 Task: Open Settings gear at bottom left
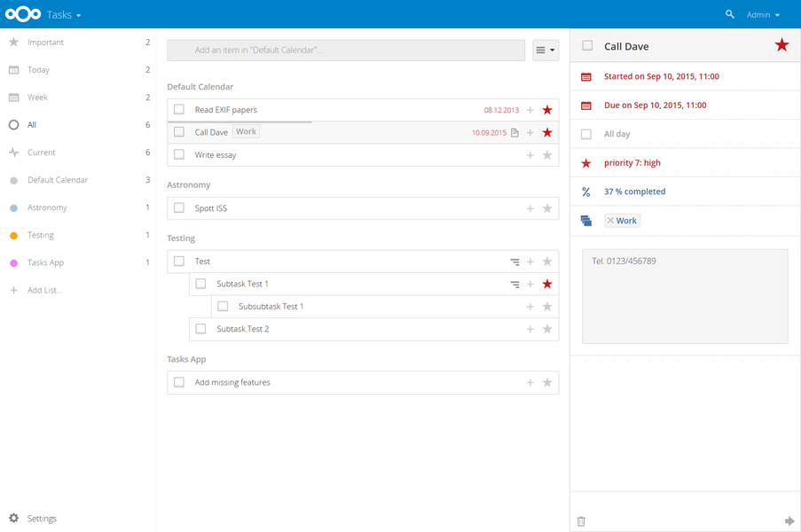[x=14, y=518]
